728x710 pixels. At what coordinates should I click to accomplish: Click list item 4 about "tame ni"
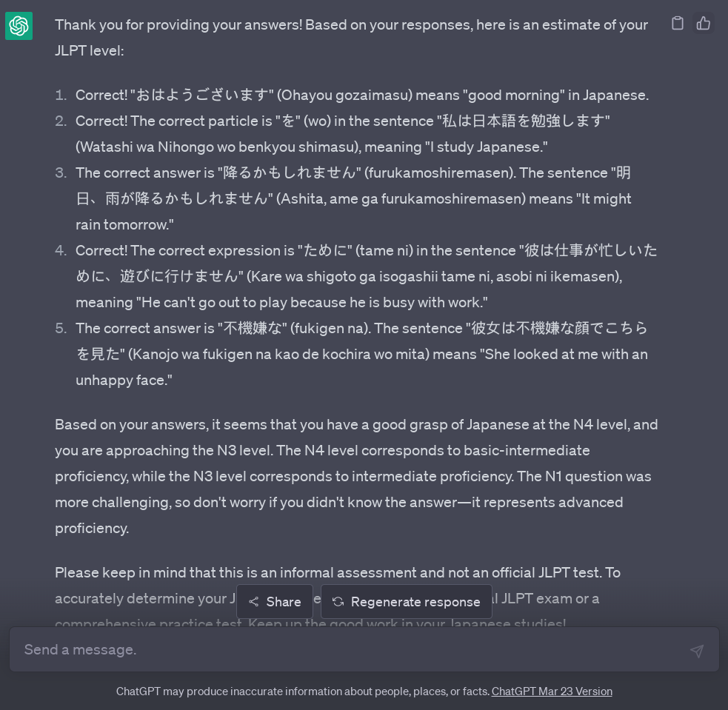click(366, 276)
